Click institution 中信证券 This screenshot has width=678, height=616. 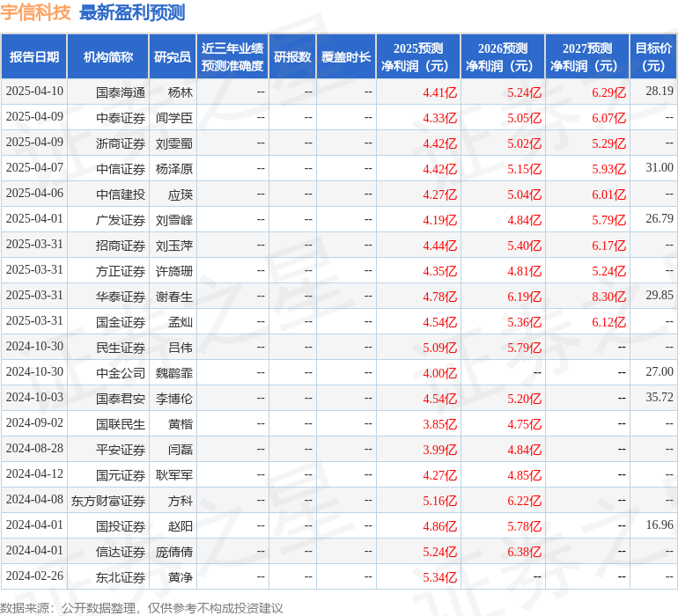[x=121, y=169]
